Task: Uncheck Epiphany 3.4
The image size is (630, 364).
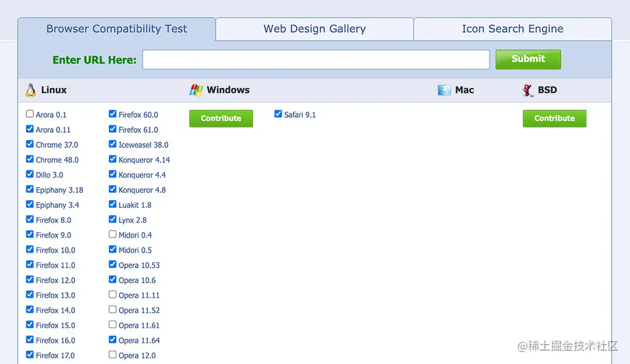Action: (30, 204)
